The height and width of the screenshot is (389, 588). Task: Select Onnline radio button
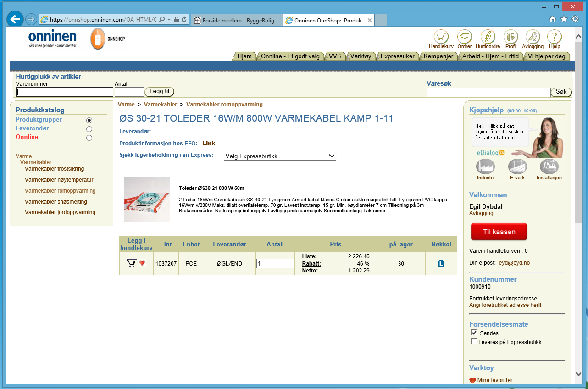89,138
